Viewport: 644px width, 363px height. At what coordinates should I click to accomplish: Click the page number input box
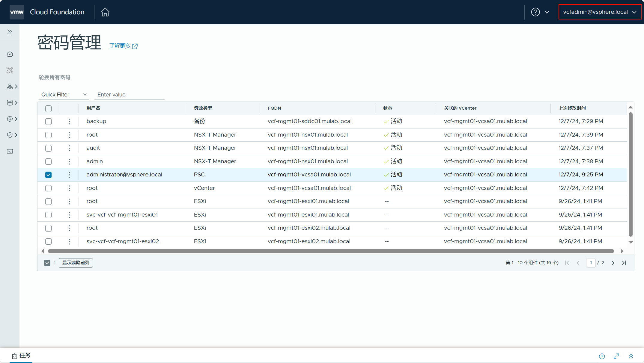coord(591,263)
